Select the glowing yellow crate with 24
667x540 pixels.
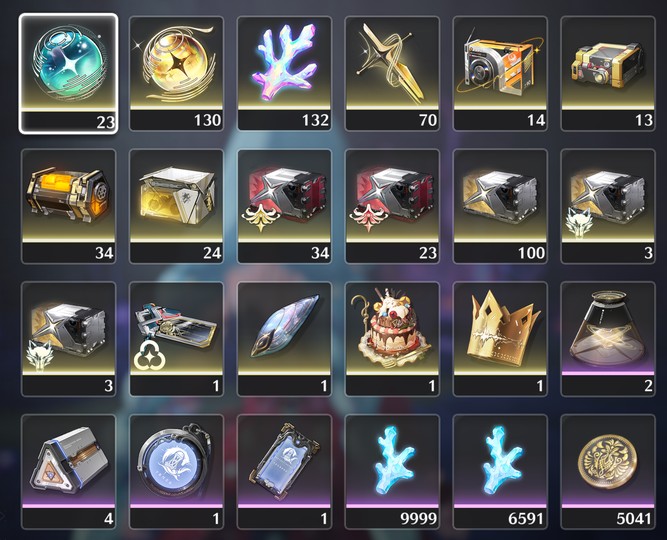pyautogui.click(x=176, y=206)
